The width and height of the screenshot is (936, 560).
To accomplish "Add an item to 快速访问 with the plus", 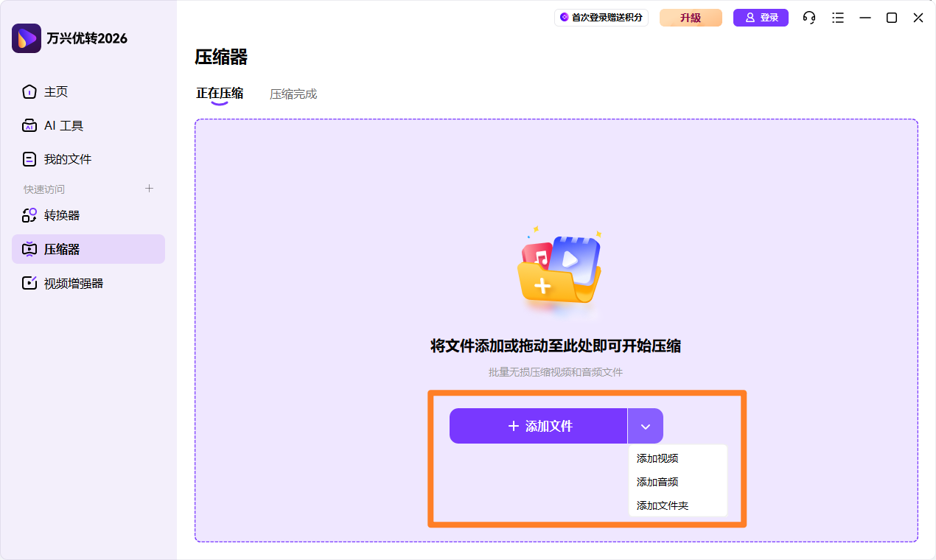I will (x=149, y=189).
